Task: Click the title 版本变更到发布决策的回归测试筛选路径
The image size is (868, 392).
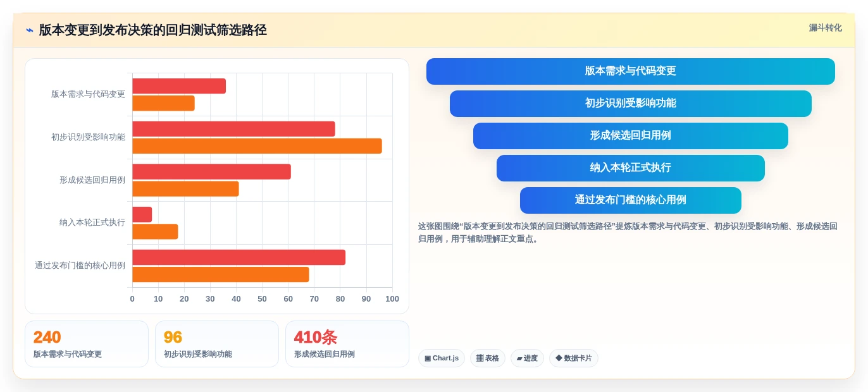Action: (x=152, y=30)
